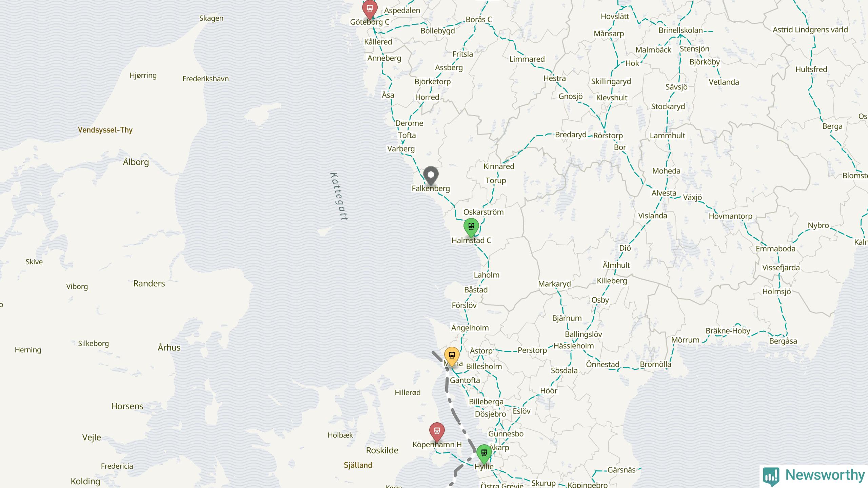Select the Växjö station label
The height and width of the screenshot is (488, 868).
(x=692, y=197)
